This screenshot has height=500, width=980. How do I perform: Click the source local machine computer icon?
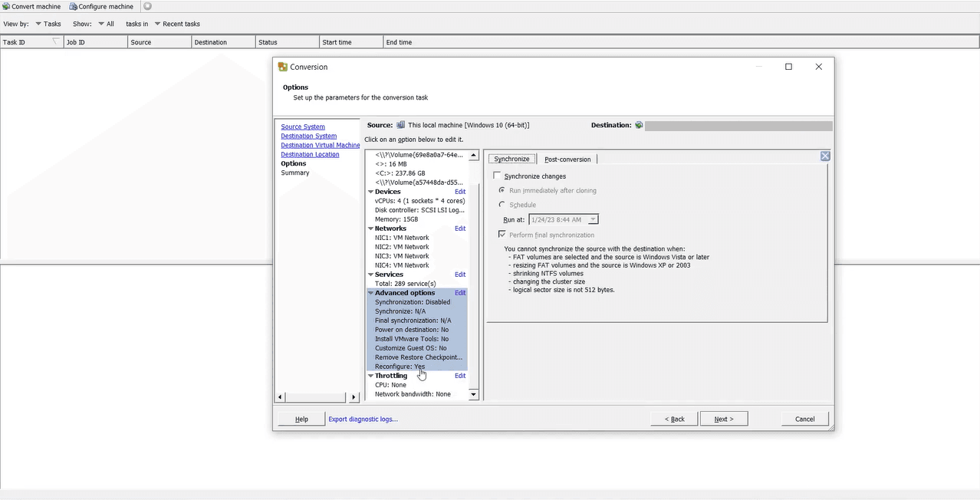tap(400, 125)
